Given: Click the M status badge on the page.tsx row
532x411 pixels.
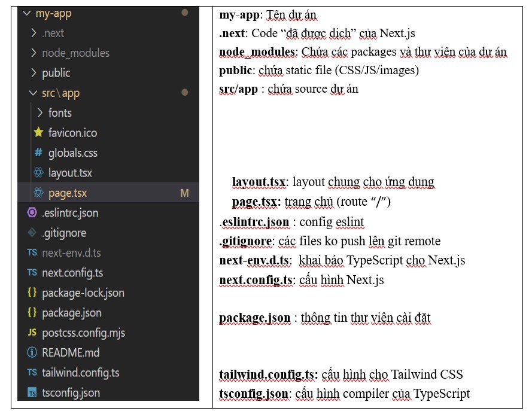Looking at the screenshot, I should 184,193.
